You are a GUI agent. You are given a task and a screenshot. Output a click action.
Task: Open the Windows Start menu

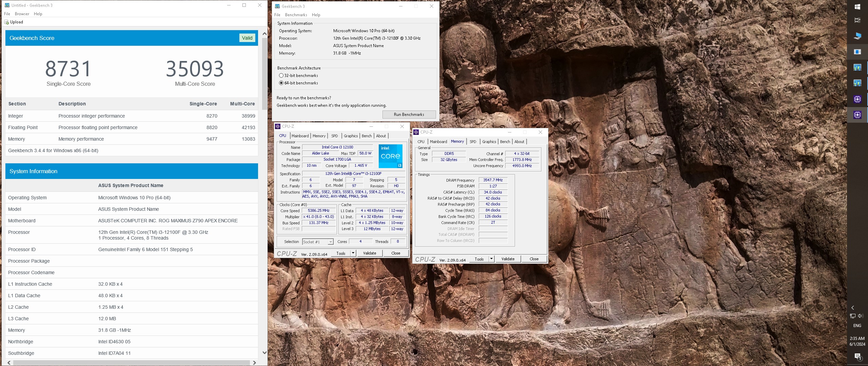[857, 7]
